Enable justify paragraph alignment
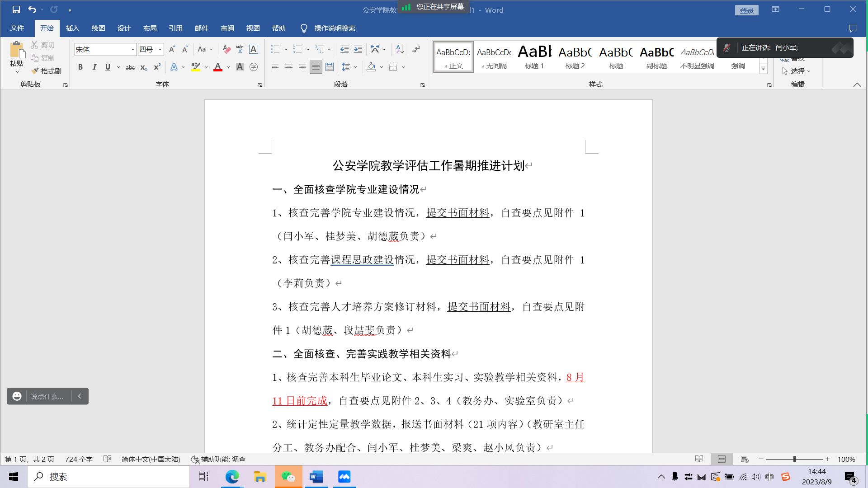The image size is (868, 488). (316, 67)
